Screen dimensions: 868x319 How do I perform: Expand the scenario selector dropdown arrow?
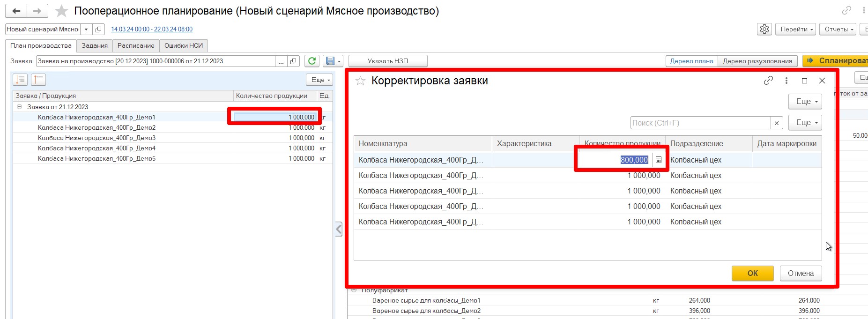click(86, 29)
